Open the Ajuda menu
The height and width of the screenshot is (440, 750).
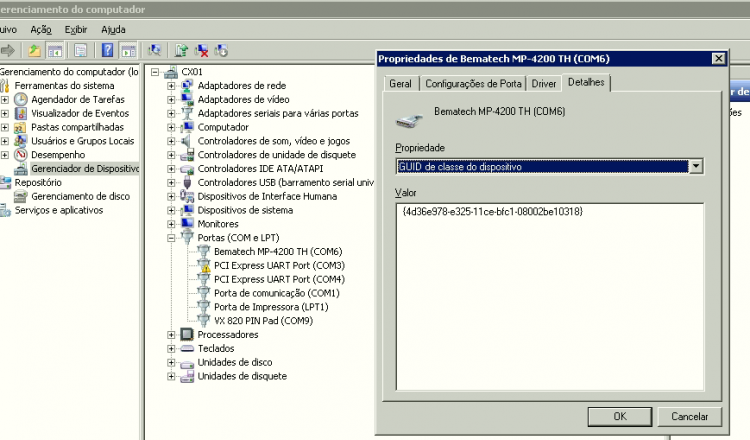(x=113, y=30)
